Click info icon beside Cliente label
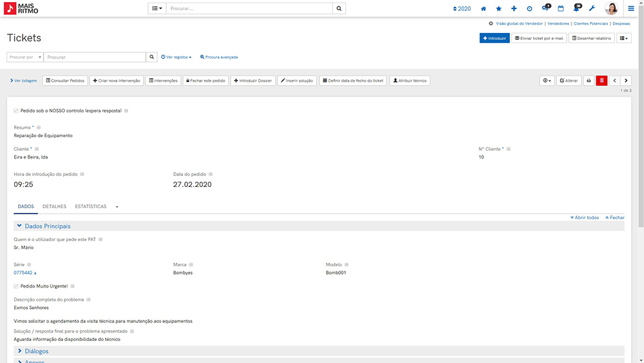 tap(37, 149)
